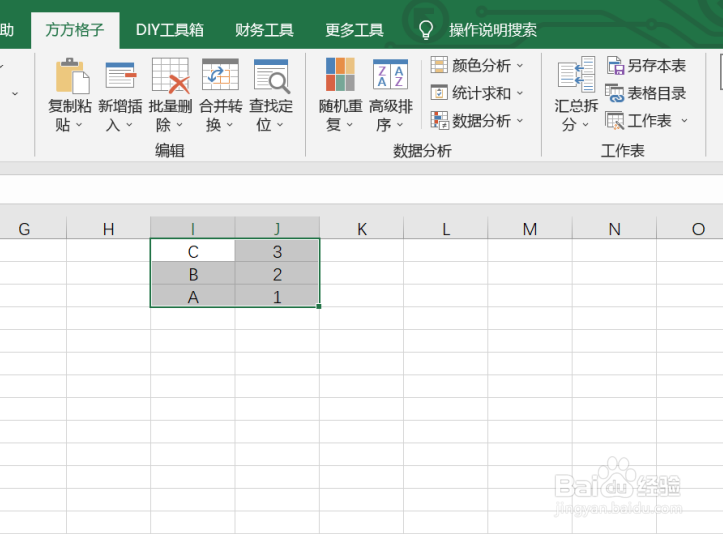Click the 查找定位 magnifier icon
This screenshot has width=723, height=534.
pos(272,76)
